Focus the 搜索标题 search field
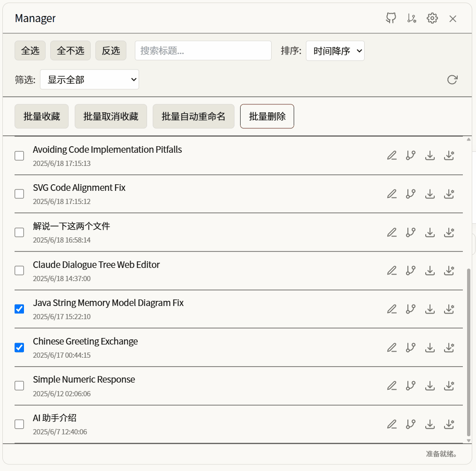The image size is (476, 471). [x=203, y=50]
